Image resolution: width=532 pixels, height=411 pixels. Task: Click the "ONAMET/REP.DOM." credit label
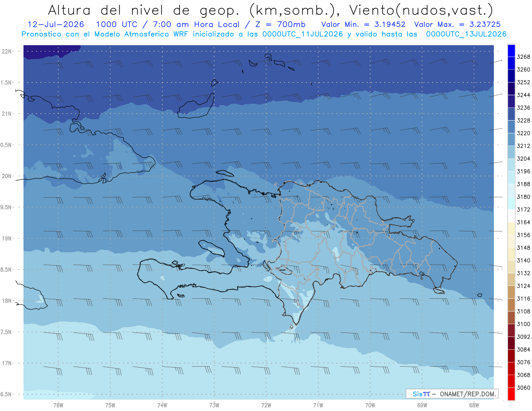coord(467,394)
